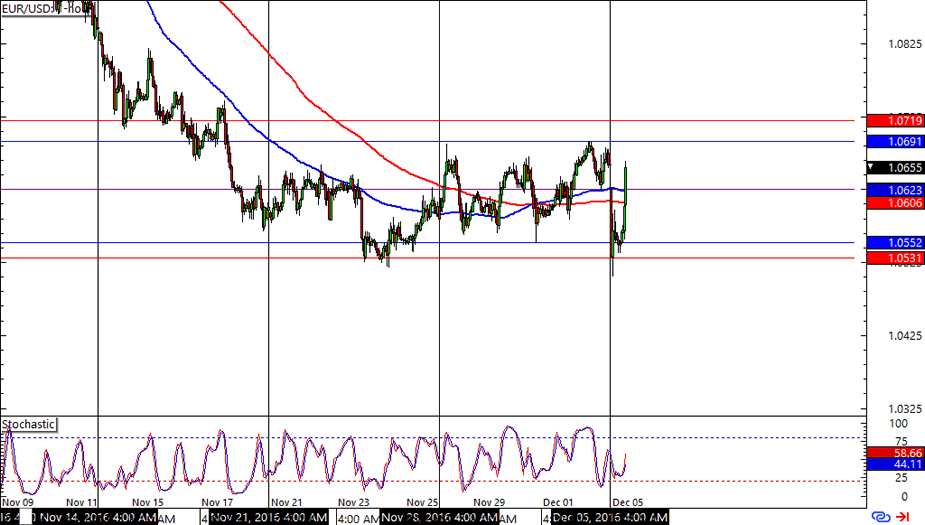Click the Nov 17 date axis label
Image resolution: width=925 pixels, height=525 pixels.
click(x=217, y=503)
